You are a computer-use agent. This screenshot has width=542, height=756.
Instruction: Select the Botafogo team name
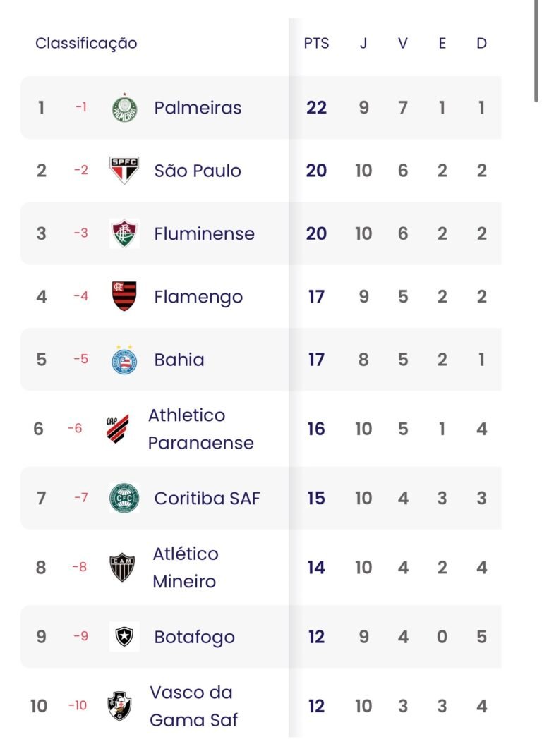tap(194, 638)
